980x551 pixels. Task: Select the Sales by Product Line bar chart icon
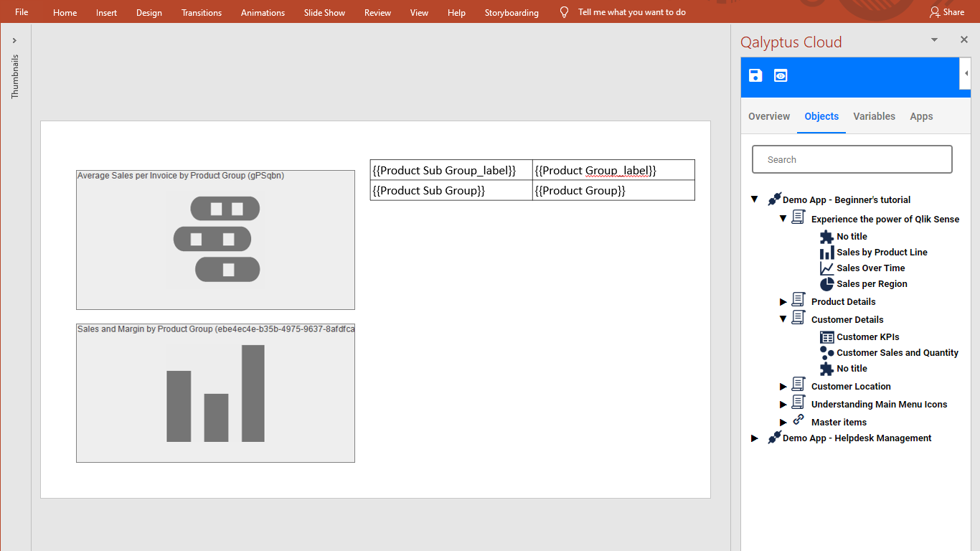[826, 253]
